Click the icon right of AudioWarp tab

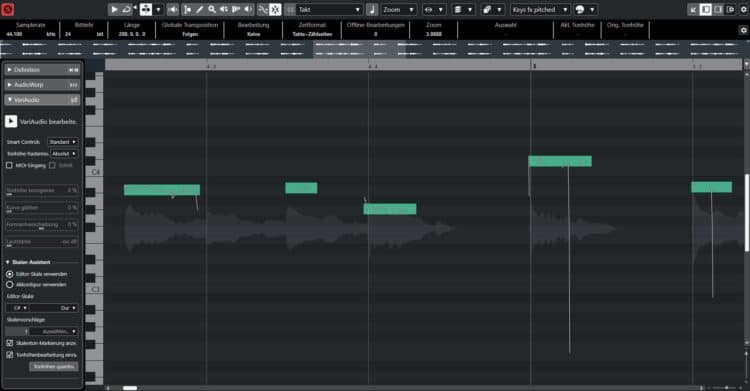pyautogui.click(x=73, y=85)
